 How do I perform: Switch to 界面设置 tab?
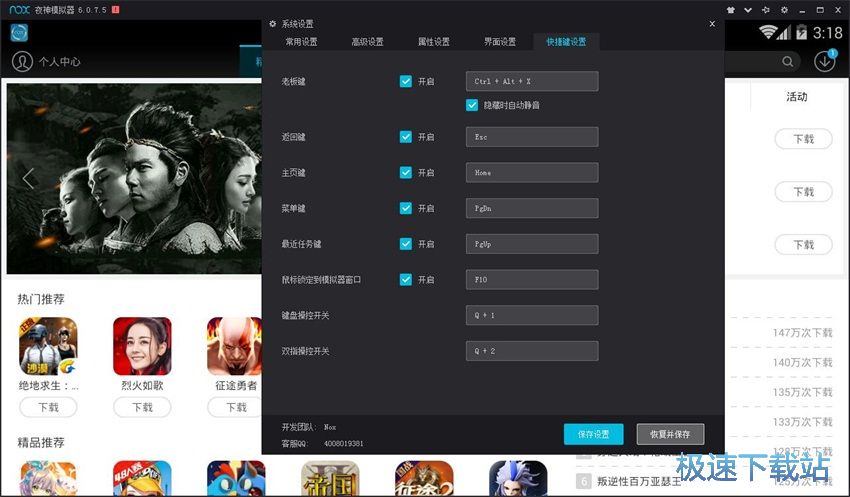500,42
